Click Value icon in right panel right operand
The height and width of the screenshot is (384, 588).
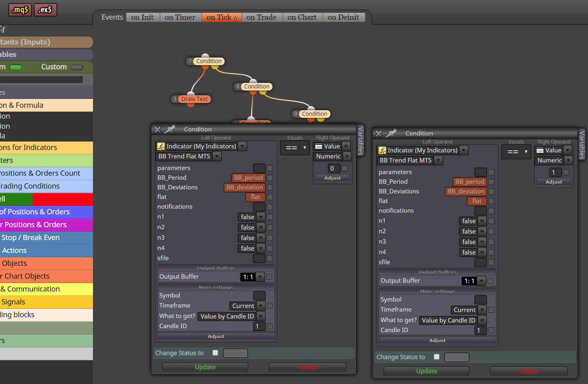(540, 150)
